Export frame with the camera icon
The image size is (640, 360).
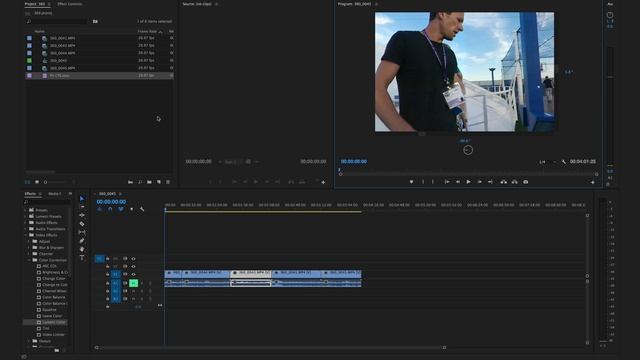(x=526, y=182)
